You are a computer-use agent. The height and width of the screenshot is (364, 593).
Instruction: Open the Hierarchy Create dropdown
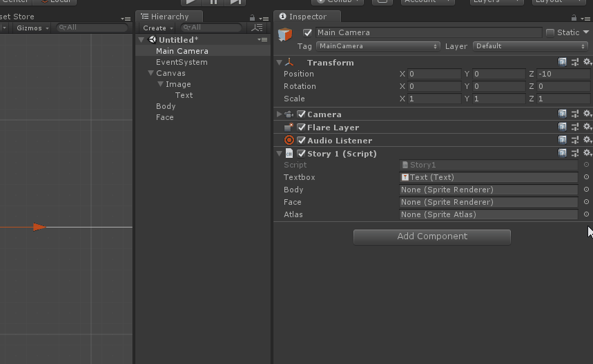coord(158,28)
